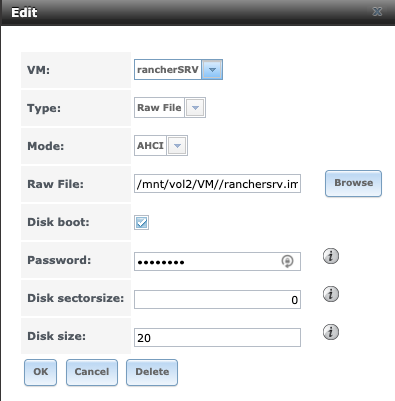Show info tooltip for Password
The height and width of the screenshot is (401, 395).
(331, 256)
